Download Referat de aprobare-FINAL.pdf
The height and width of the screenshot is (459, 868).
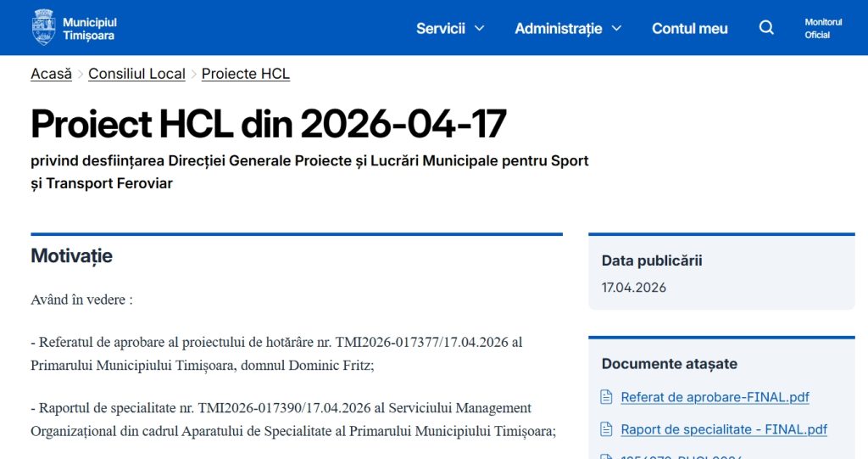coord(715,397)
